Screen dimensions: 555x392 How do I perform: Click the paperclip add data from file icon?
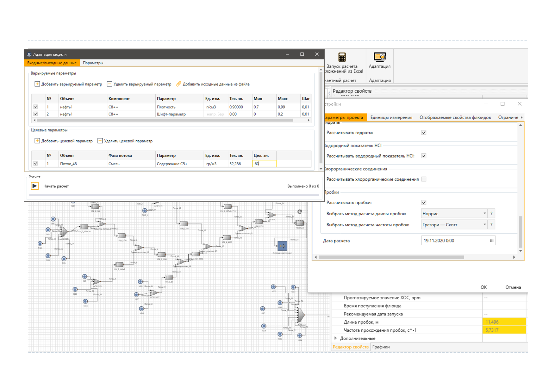(x=179, y=84)
